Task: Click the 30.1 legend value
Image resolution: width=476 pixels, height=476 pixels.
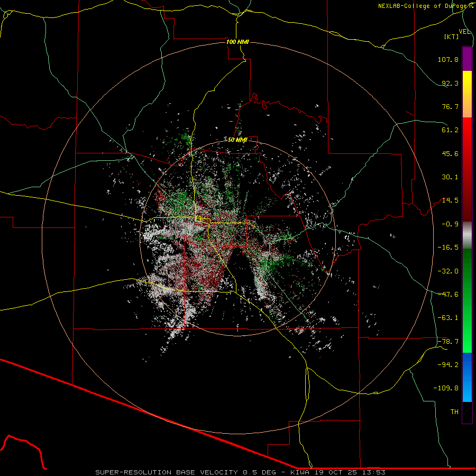Action: point(450,177)
